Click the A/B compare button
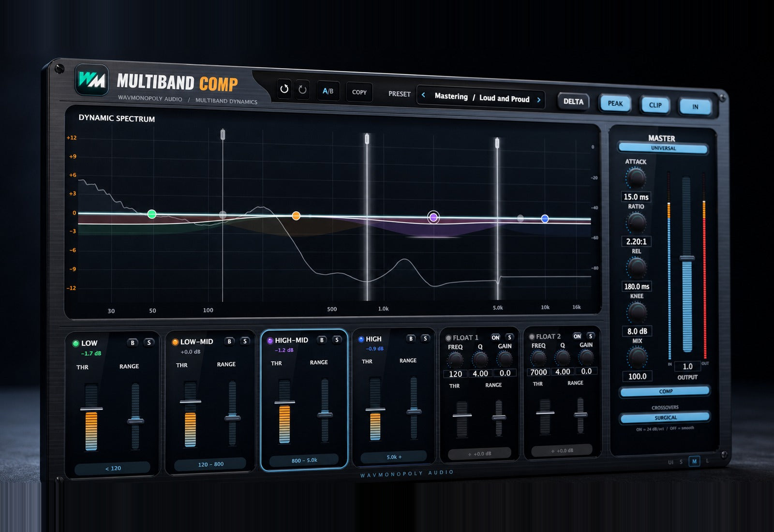Screen dimensions: 774x532 tap(328, 91)
